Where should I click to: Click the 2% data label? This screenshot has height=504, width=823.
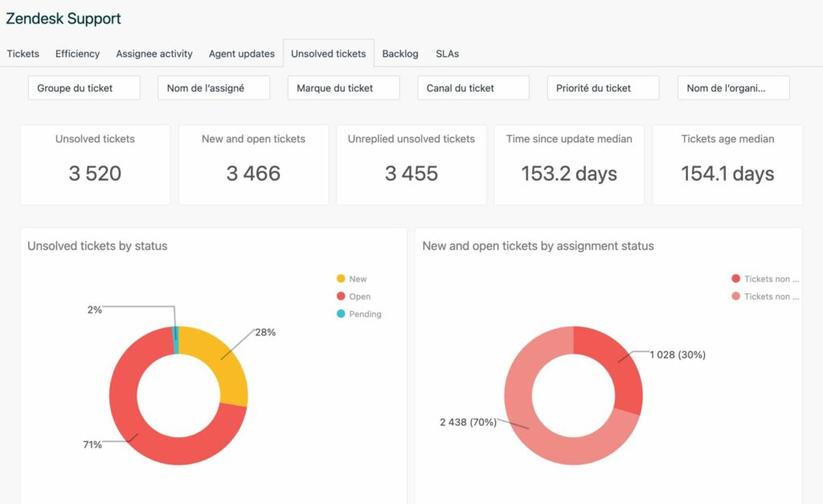pyautogui.click(x=95, y=309)
